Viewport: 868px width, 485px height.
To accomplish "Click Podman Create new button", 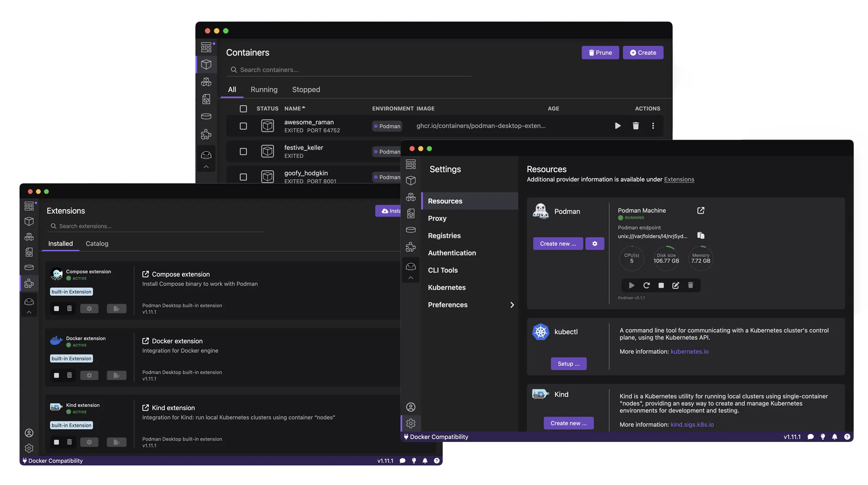I will [x=558, y=244].
